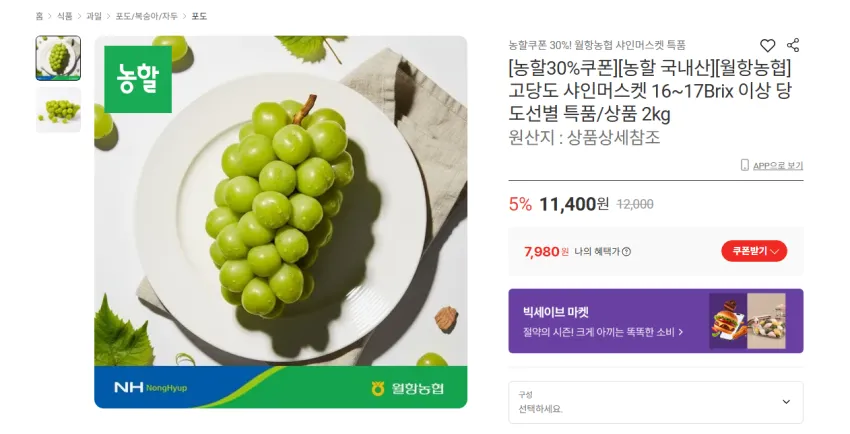Open 식품 breadcrumb category
This screenshot has height=434, width=850.
(65, 16)
